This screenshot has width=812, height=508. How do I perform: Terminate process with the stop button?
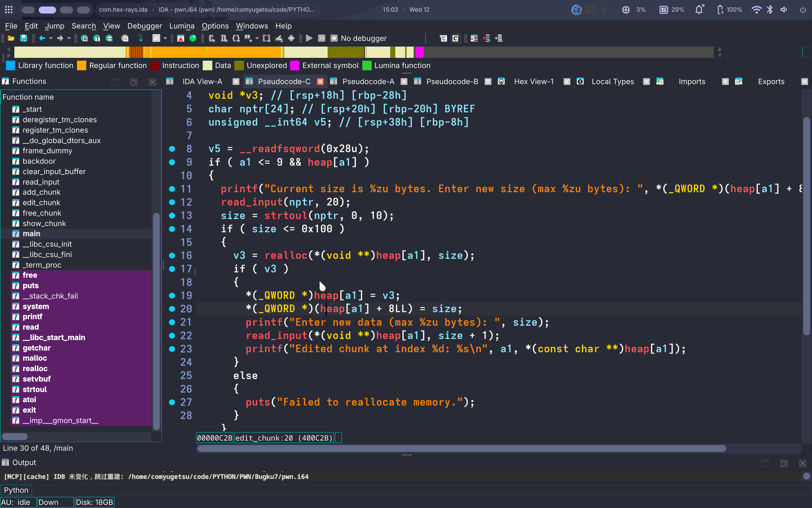tap(334, 38)
